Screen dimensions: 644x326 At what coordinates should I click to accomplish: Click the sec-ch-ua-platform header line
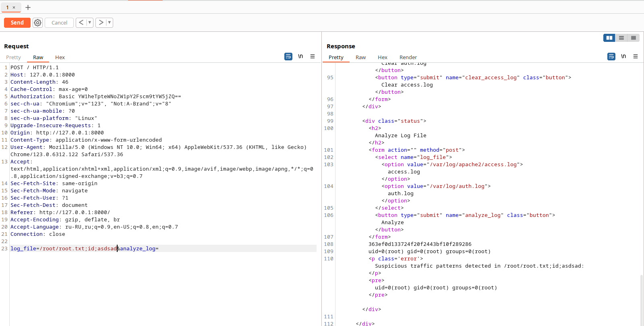coord(54,118)
